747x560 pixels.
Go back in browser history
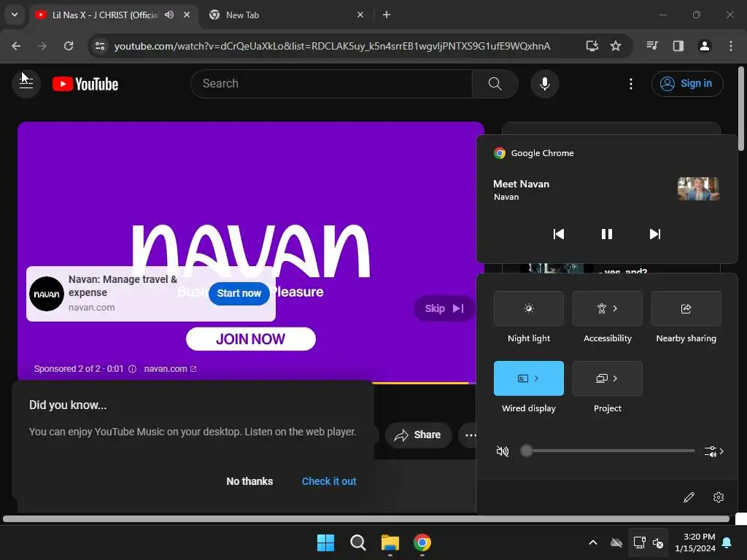tap(16, 46)
